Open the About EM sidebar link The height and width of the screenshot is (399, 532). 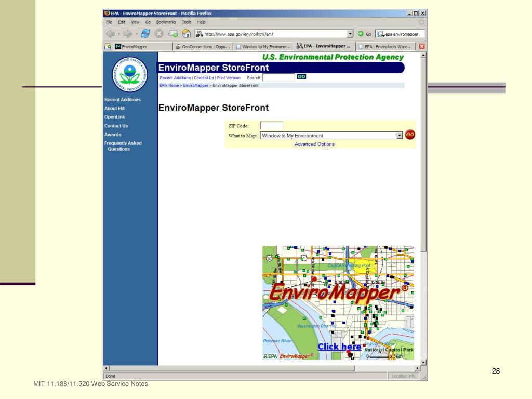click(114, 109)
